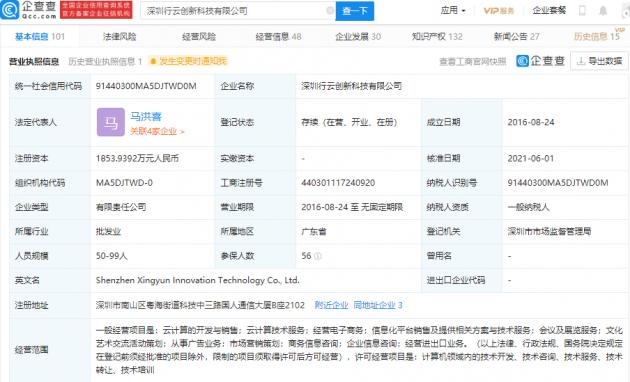Click organization code MA5DJTWD-0
This screenshot has width=630, height=382.
click(124, 183)
